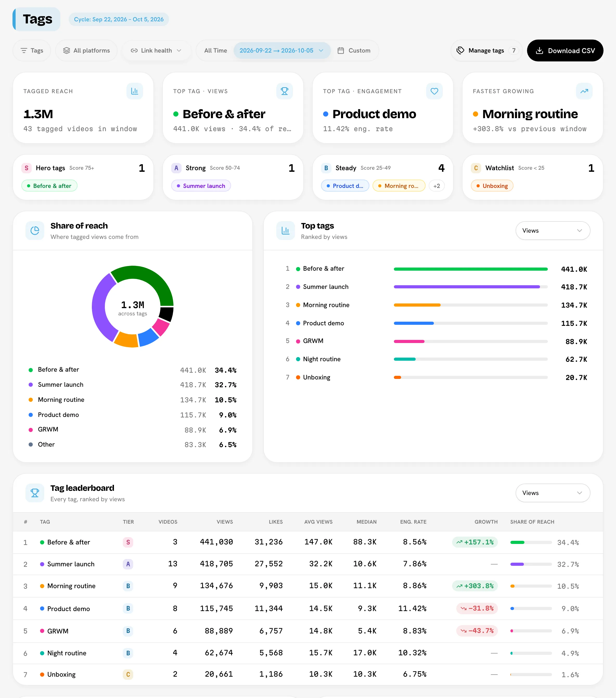Select the All Time range option

[215, 50]
